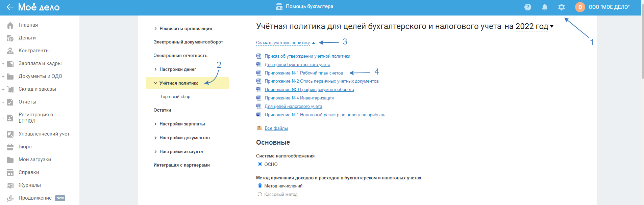Click the Контрагенты person icon
This screenshot has height=205, width=644.
(x=10, y=51)
